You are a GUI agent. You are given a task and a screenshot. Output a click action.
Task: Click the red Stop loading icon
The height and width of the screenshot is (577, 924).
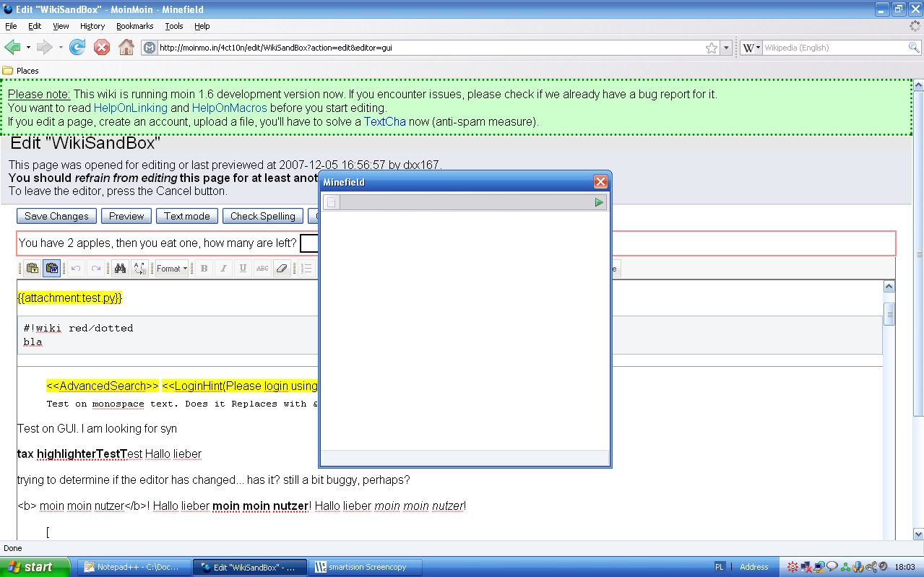point(102,48)
